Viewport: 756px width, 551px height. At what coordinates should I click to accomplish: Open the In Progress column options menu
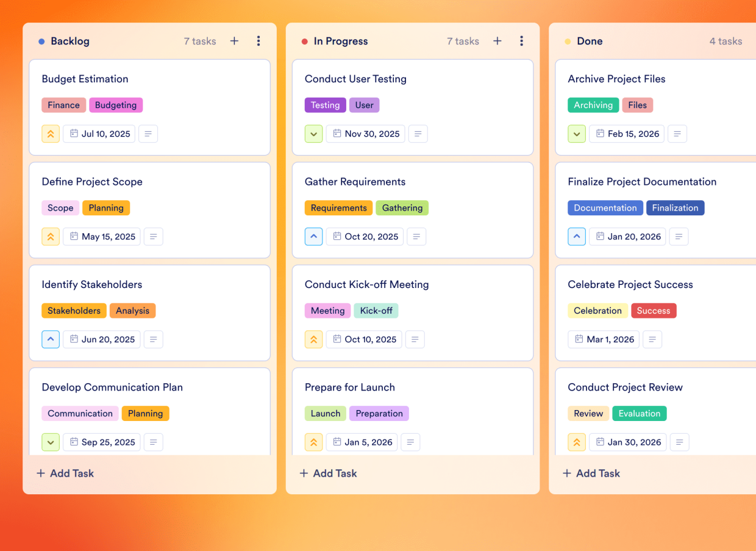coord(522,41)
